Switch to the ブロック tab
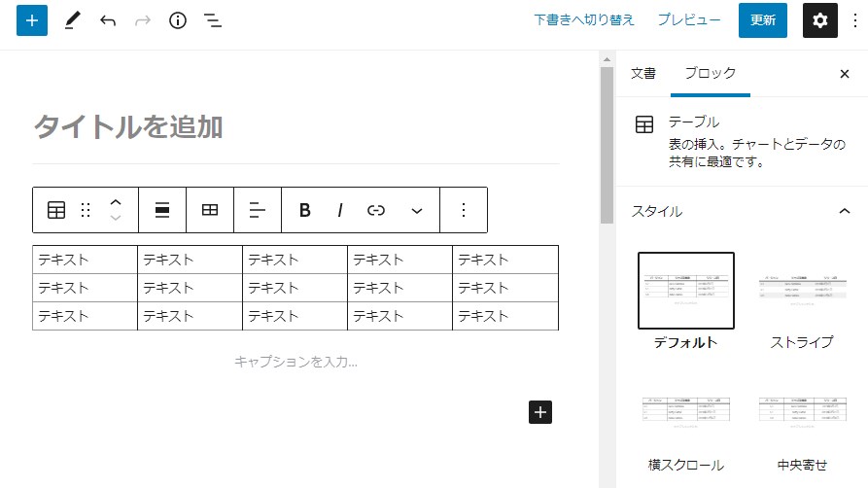This screenshot has height=488, width=868. coord(710,73)
